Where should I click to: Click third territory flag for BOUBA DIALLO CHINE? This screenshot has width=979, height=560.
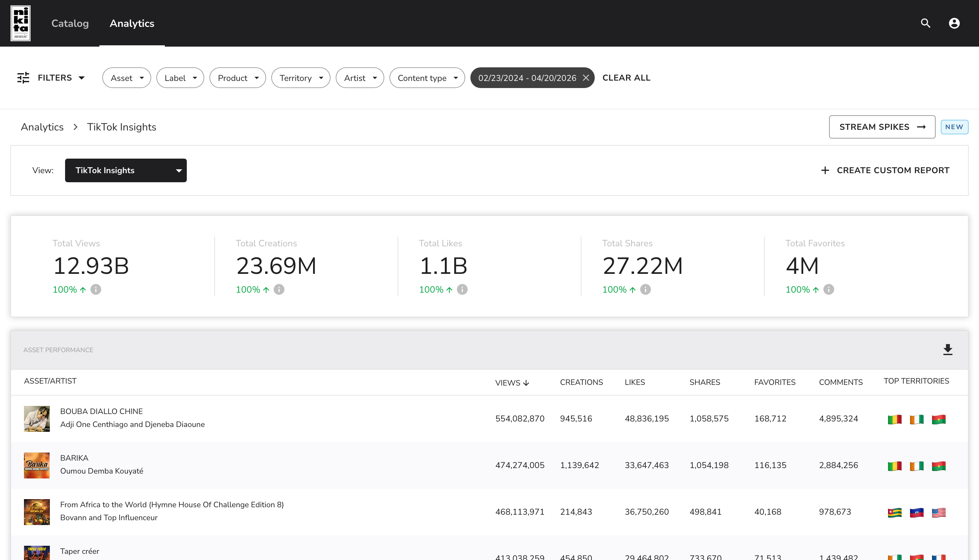click(939, 419)
